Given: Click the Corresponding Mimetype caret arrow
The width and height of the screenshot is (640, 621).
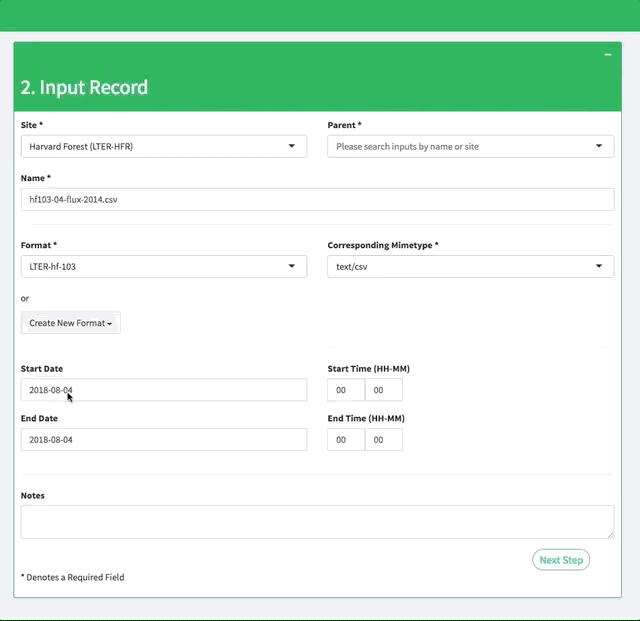Looking at the screenshot, I should pos(599,266).
